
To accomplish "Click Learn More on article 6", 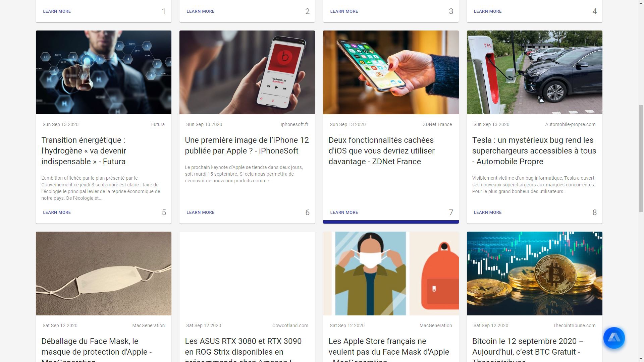I will click(200, 213).
